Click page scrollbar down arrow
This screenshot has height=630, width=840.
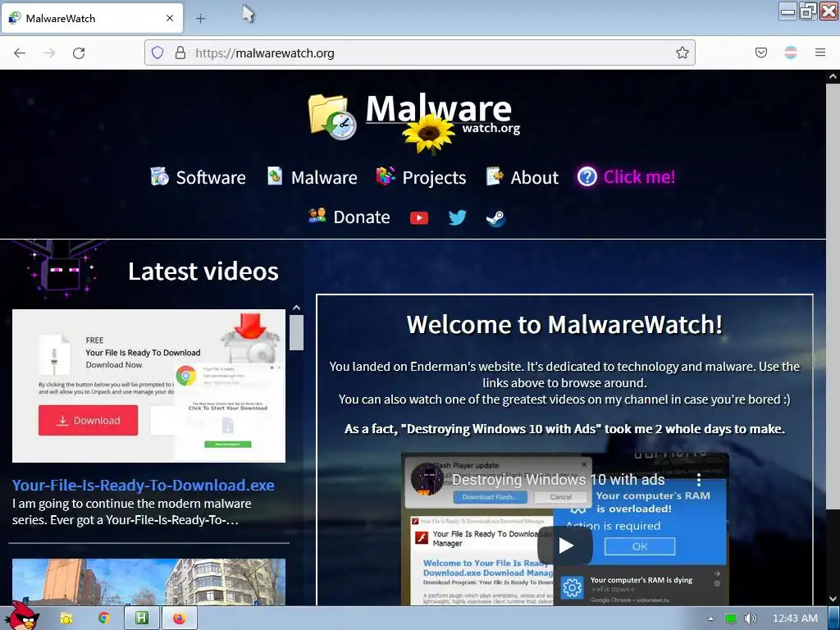pyautogui.click(x=833, y=599)
